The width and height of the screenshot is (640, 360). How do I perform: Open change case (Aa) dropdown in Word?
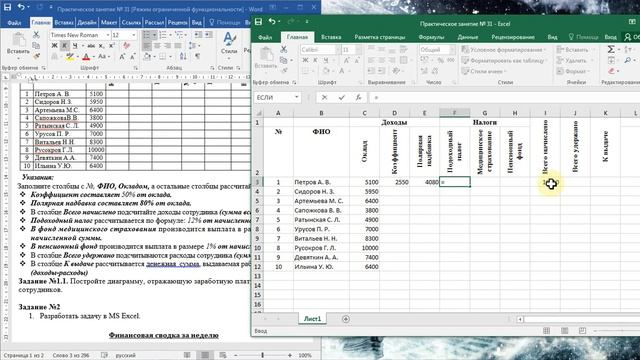click(103, 57)
